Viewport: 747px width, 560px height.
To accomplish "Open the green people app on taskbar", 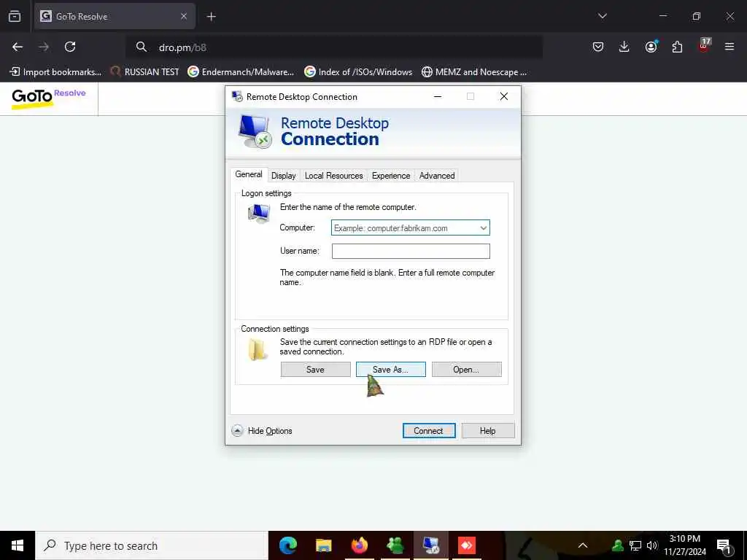I will (395, 545).
